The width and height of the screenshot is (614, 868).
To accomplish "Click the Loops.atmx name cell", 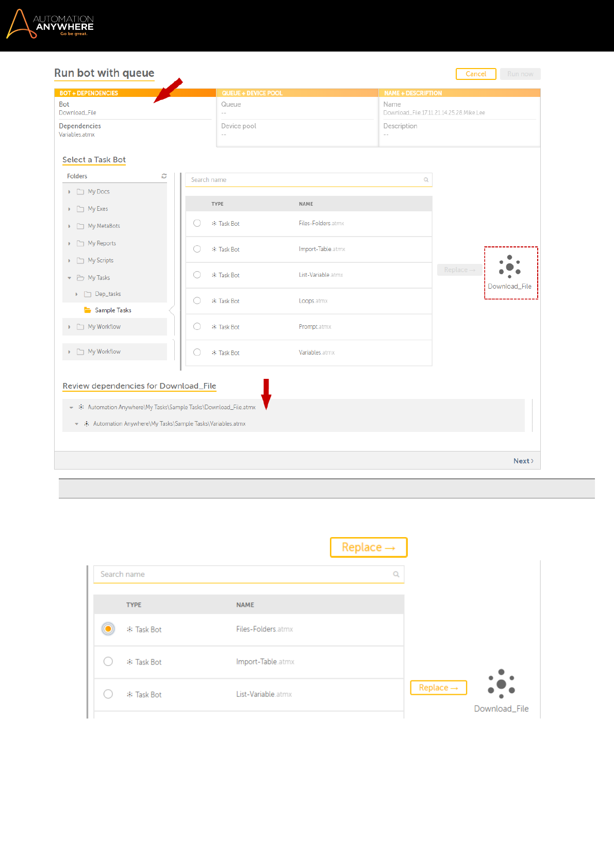I will click(x=313, y=301).
